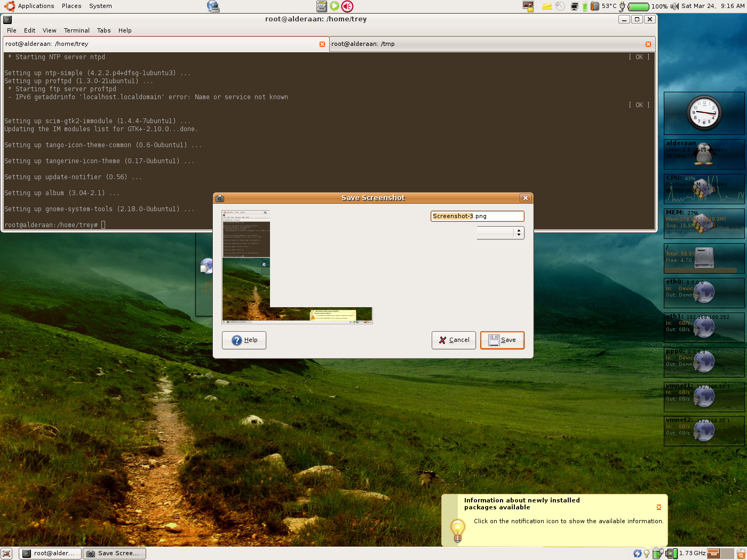Image resolution: width=747 pixels, height=560 pixels.
Task: Close the package information notification bubble
Action: coord(659,507)
